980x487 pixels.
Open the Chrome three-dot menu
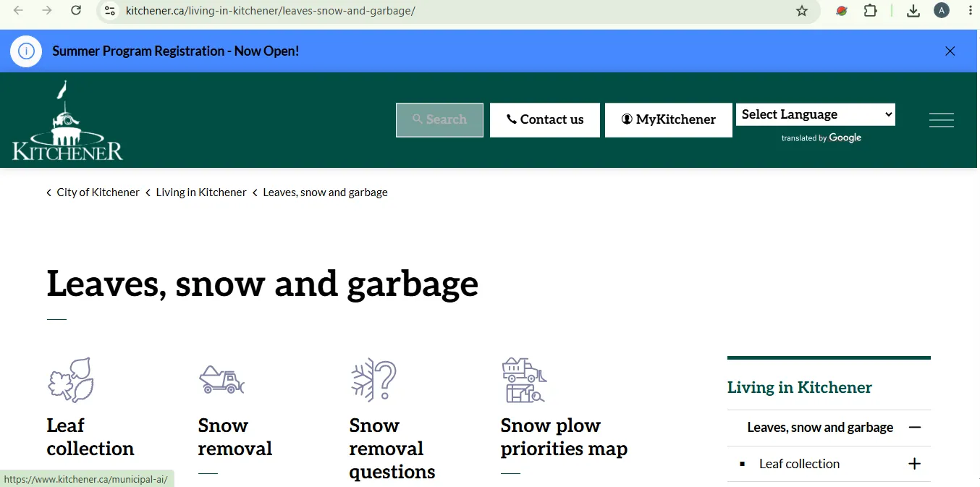tap(970, 10)
